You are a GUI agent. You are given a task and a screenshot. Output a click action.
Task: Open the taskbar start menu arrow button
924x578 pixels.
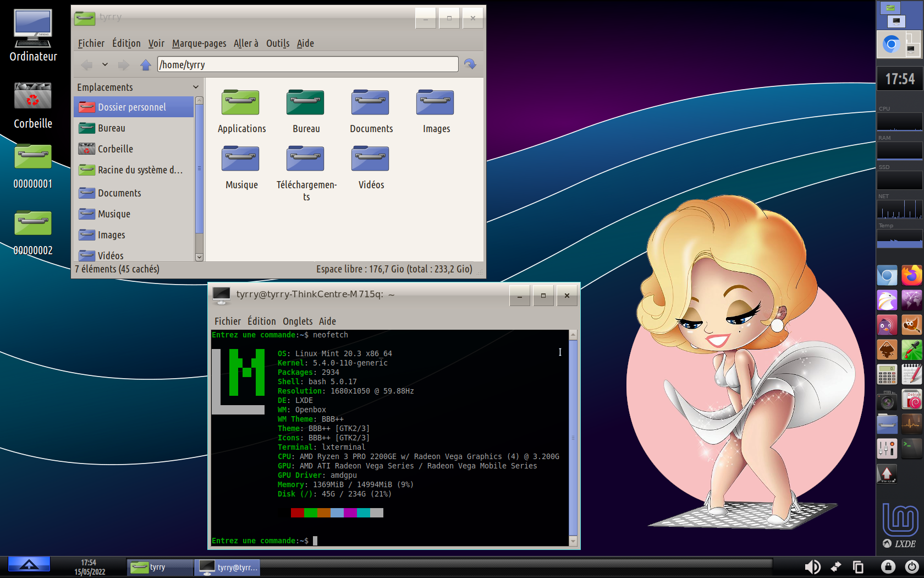click(x=29, y=564)
